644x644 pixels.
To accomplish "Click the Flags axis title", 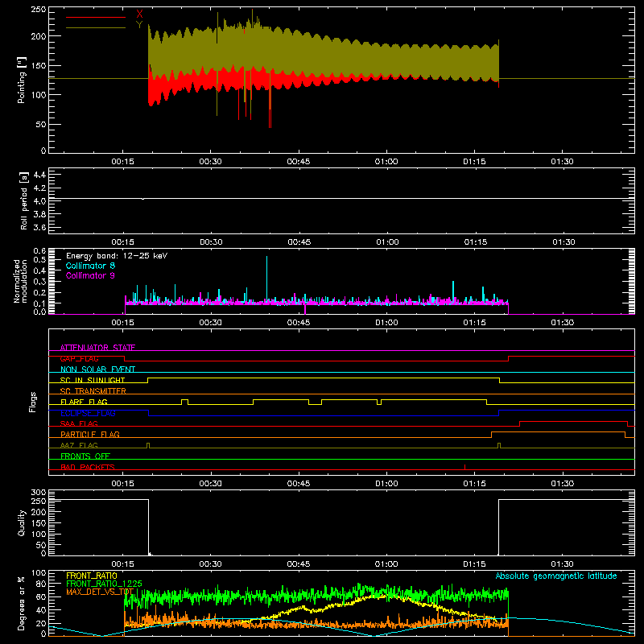I will (33, 402).
